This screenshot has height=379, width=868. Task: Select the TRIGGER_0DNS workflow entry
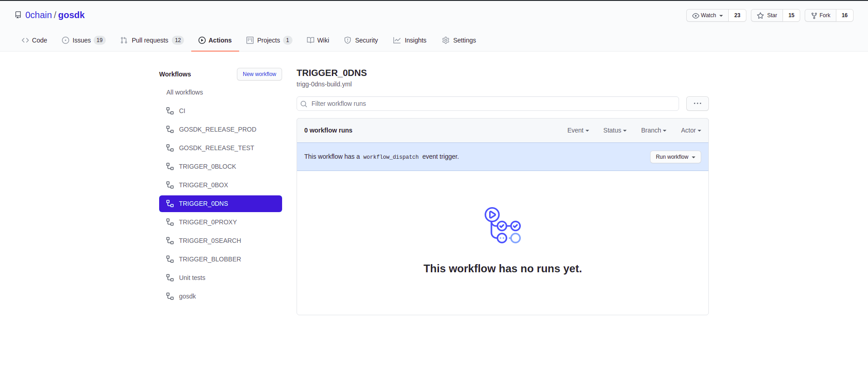tap(221, 204)
